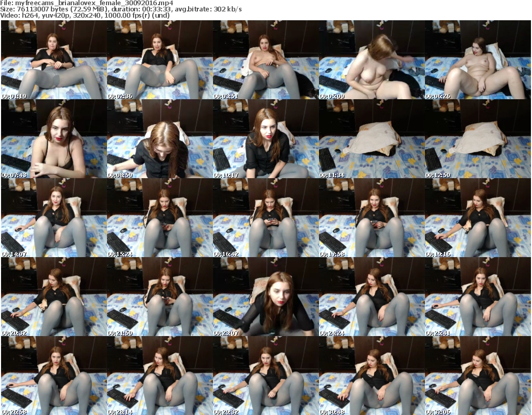Open the frame stamped 00:11:34
The height and width of the screenshot is (415, 532).
(371, 139)
